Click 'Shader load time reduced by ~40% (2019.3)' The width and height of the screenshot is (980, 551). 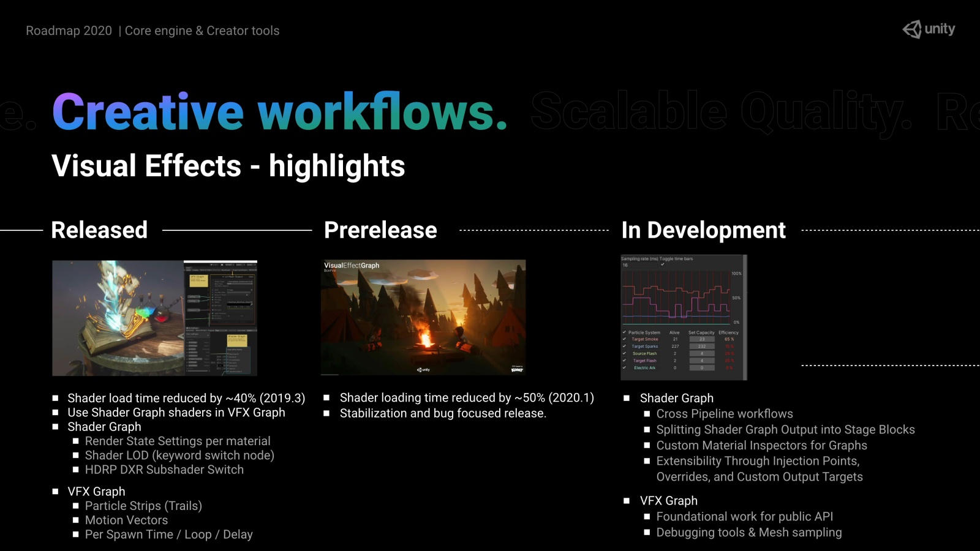(x=186, y=399)
